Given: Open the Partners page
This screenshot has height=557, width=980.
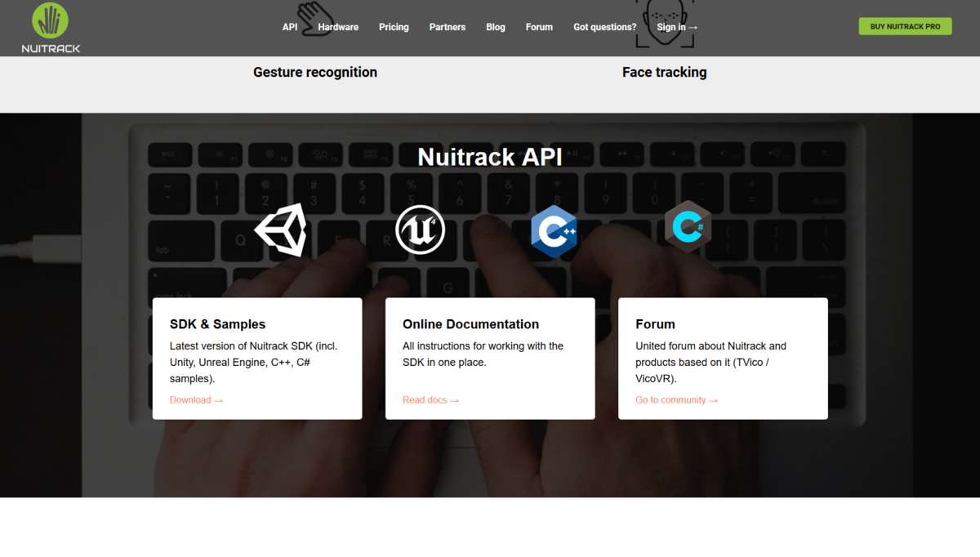Looking at the screenshot, I should (x=448, y=27).
